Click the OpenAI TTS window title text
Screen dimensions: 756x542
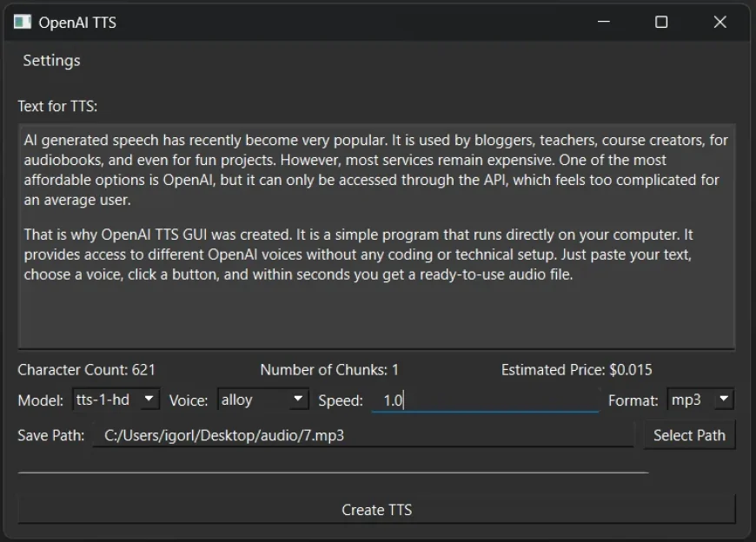click(77, 23)
